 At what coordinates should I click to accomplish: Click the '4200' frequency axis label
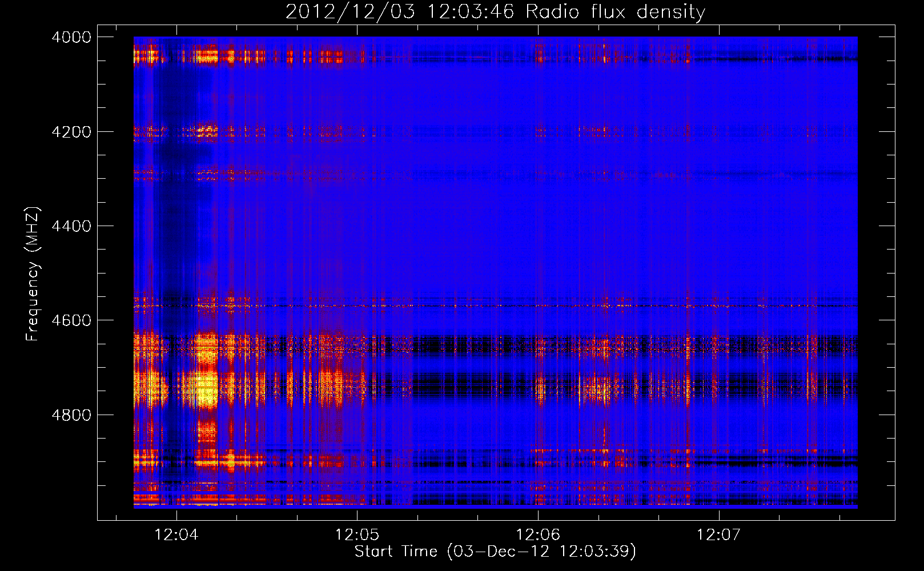pyautogui.click(x=71, y=132)
